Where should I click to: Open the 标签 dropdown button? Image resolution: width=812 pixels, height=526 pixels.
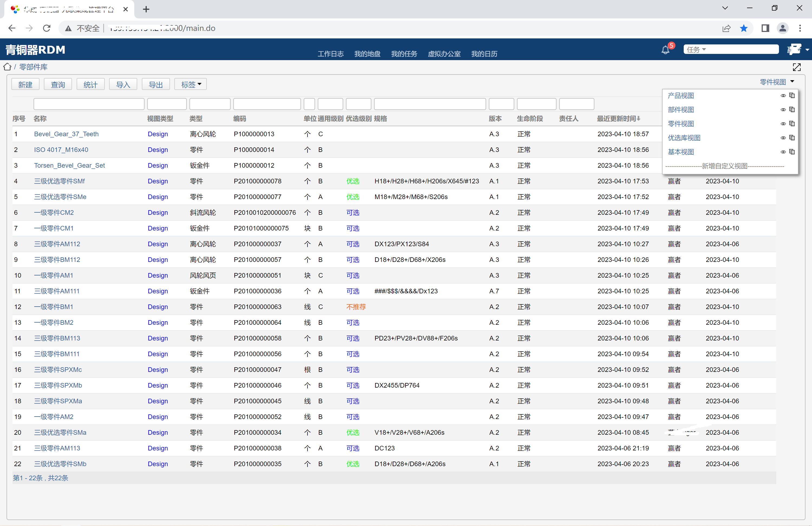pyautogui.click(x=190, y=84)
